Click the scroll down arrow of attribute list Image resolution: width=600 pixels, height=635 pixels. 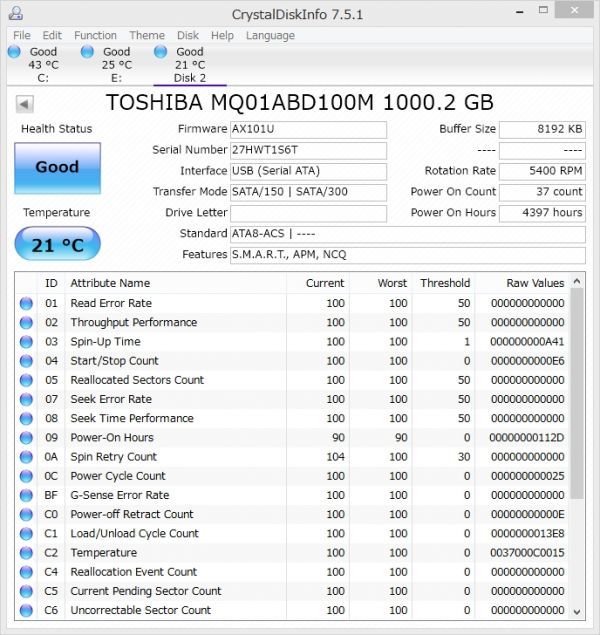[x=577, y=612]
